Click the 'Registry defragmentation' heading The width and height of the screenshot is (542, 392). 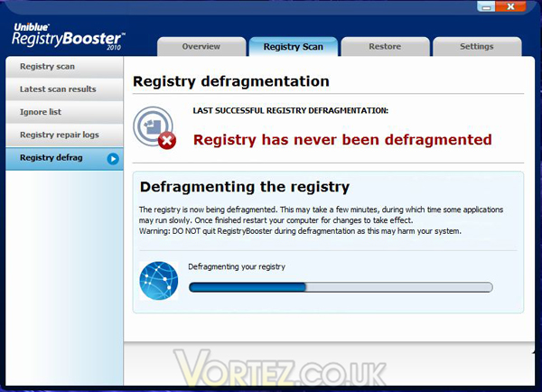coord(231,81)
